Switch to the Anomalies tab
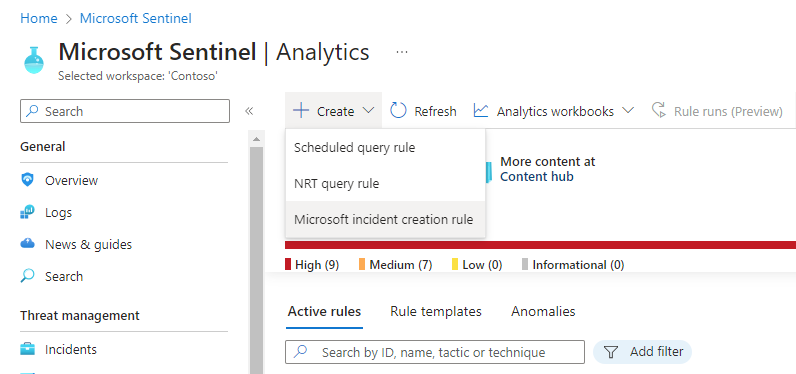Image resolution: width=796 pixels, height=374 pixels. pyautogui.click(x=543, y=311)
